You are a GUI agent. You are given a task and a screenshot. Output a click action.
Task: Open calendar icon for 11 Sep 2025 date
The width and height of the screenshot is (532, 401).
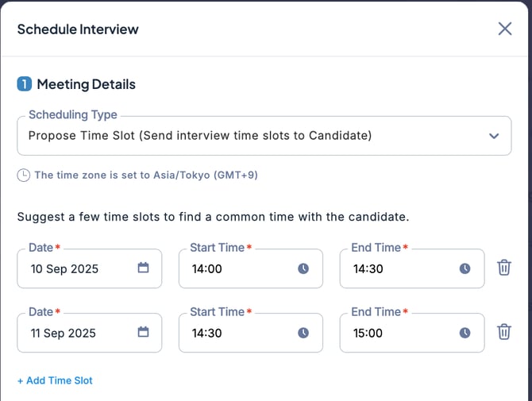coord(143,333)
